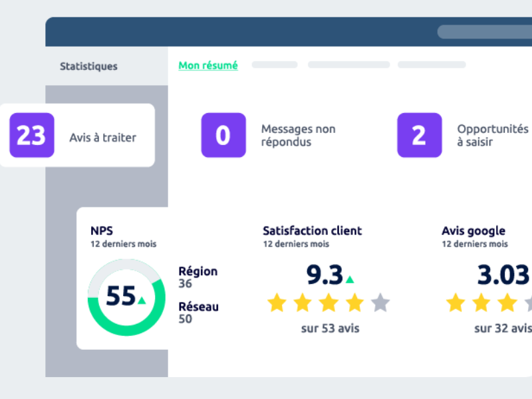This screenshot has height=399, width=532.
Task: Select Statistiques in the sidebar
Action: point(88,66)
